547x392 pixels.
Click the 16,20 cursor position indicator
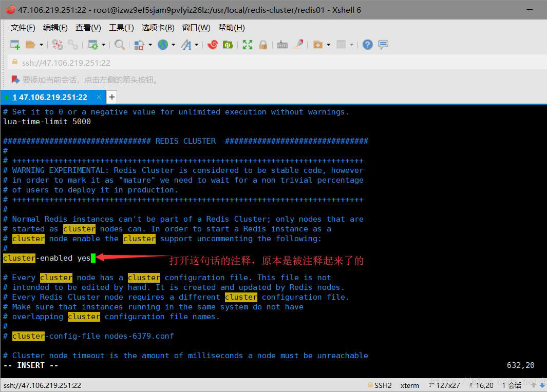(x=481, y=385)
